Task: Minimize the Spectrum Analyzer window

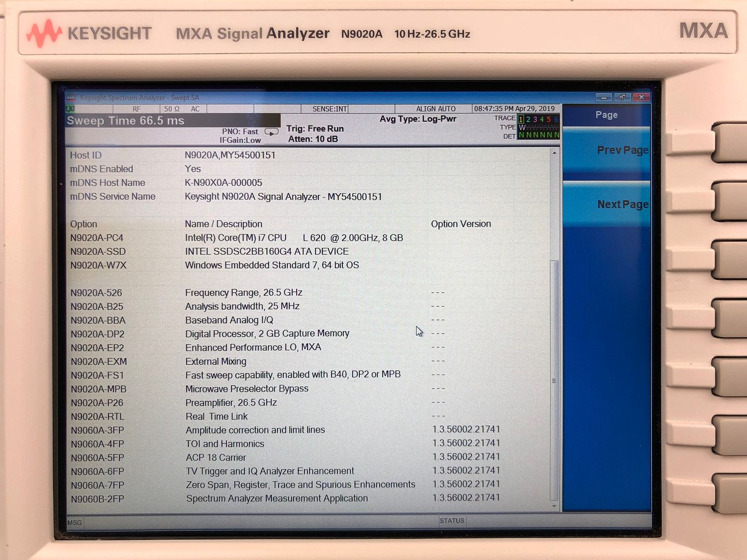Action: click(x=603, y=97)
